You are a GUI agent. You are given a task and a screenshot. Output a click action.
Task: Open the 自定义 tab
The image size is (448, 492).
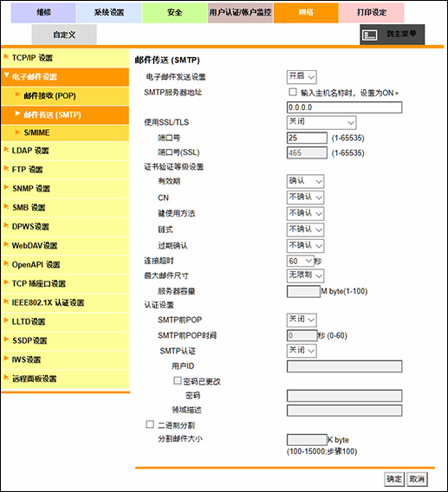click(x=64, y=35)
